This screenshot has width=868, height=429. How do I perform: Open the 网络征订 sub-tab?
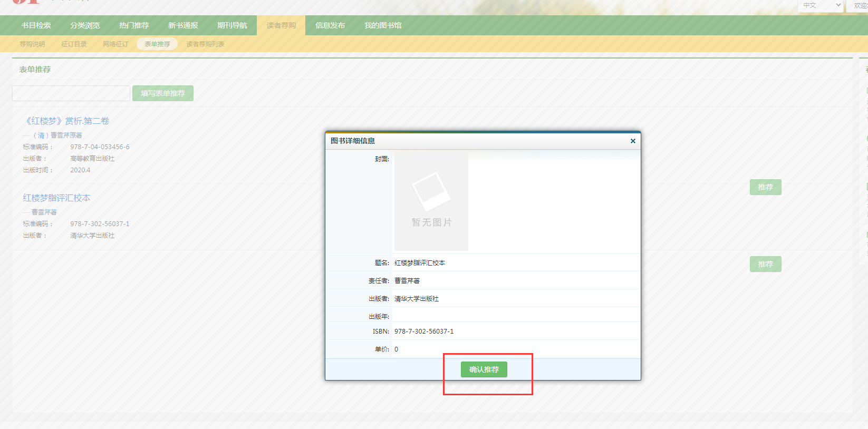115,44
